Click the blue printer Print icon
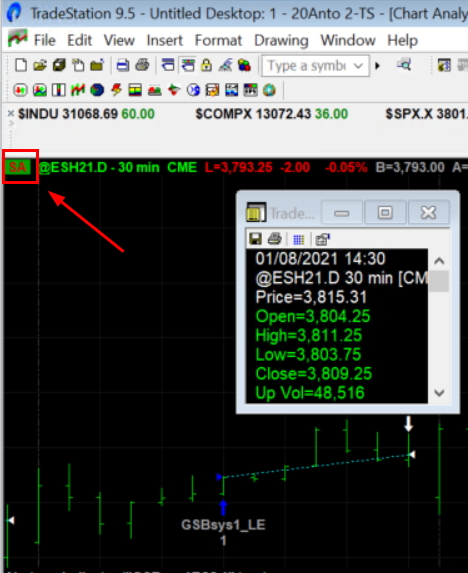This screenshot has height=573, width=468. point(122,66)
